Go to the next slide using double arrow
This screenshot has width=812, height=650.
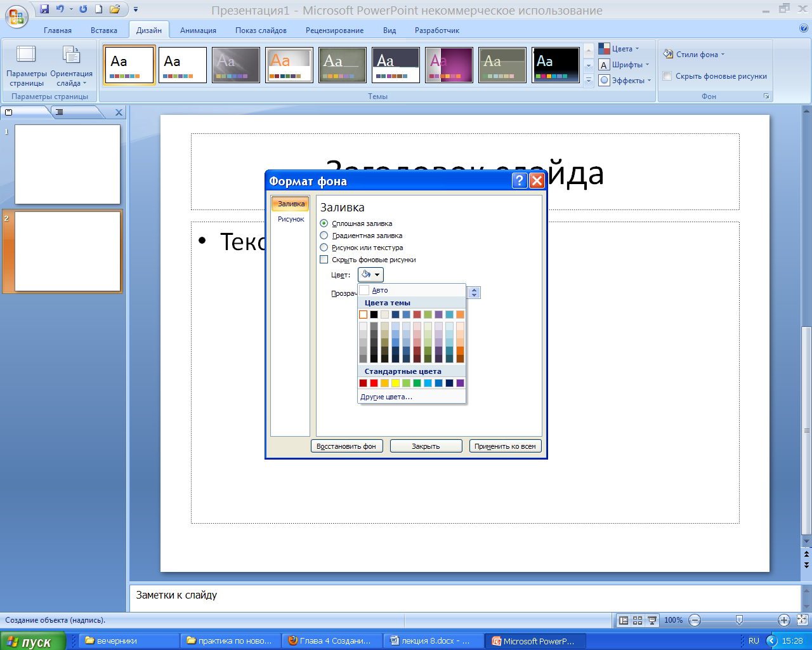(806, 564)
